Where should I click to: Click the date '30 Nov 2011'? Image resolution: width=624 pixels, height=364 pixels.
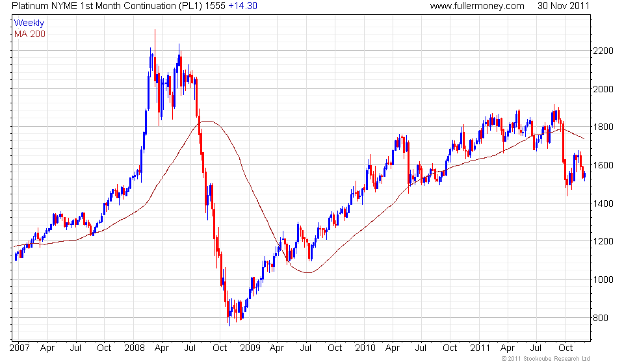click(563, 6)
